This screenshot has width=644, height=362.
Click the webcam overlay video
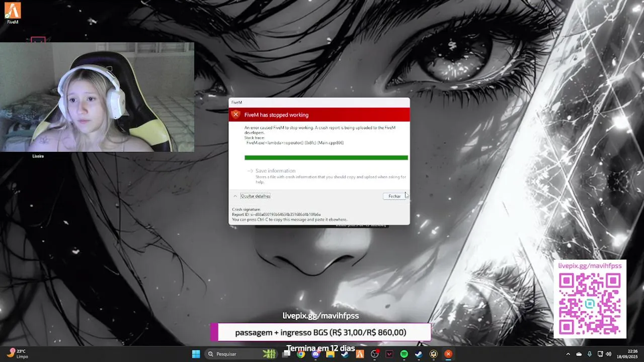coord(97,97)
